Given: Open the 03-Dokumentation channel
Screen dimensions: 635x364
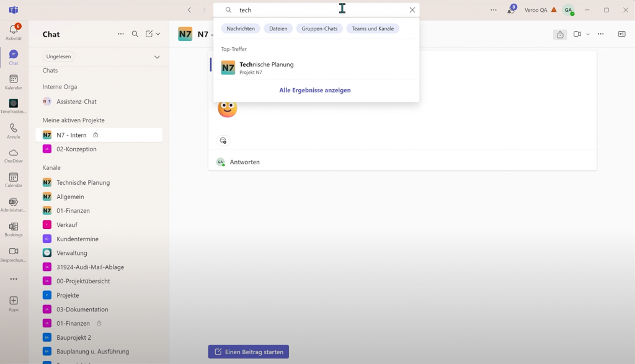Looking at the screenshot, I should (x=99, y=309).
